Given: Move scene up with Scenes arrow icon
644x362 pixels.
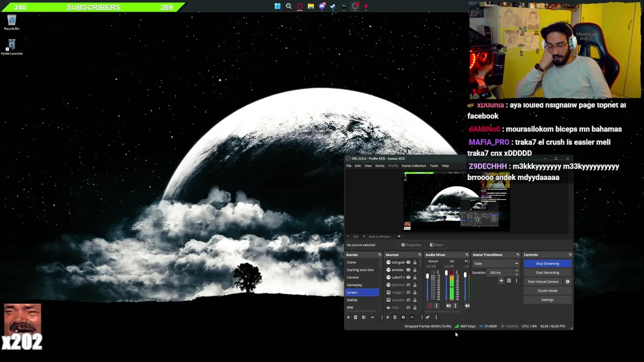Looking at the screenshot, I should [x=372, y=317].
